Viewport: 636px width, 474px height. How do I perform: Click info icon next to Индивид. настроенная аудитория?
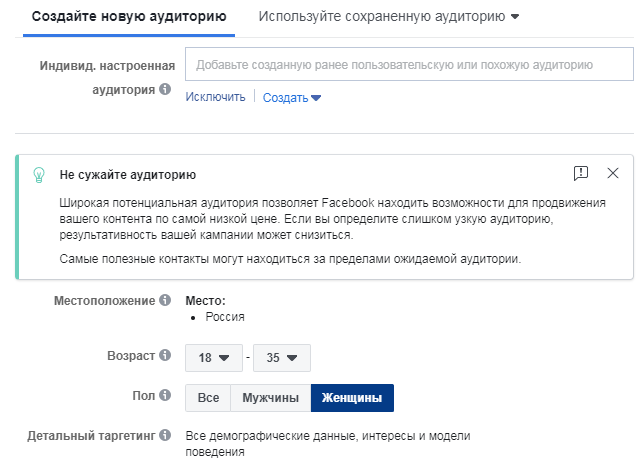(165, 90)
